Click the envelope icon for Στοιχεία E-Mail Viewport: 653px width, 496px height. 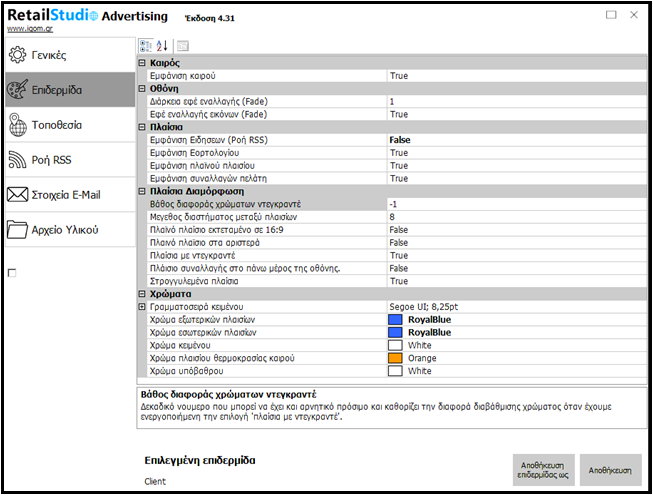17,195
